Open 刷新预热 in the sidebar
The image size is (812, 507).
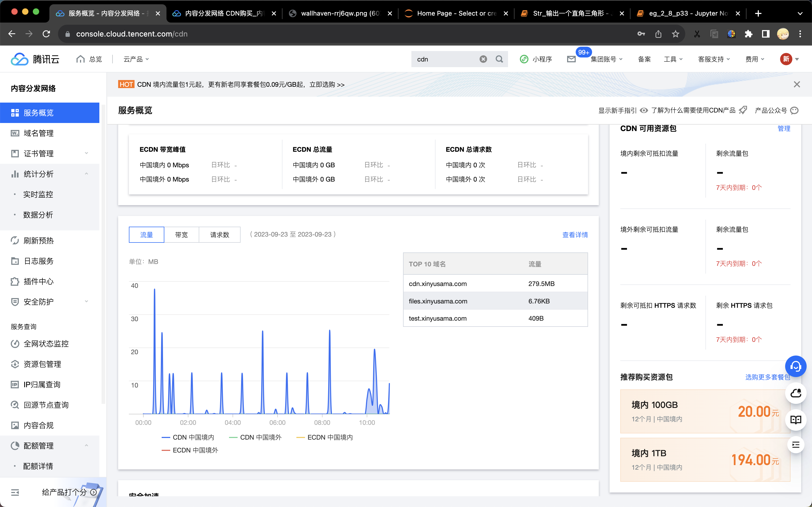pos(50,240)
